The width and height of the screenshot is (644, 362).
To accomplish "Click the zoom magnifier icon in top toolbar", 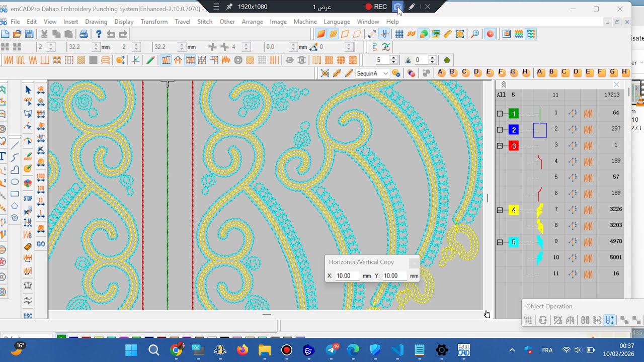I will [x=475, y=34].
